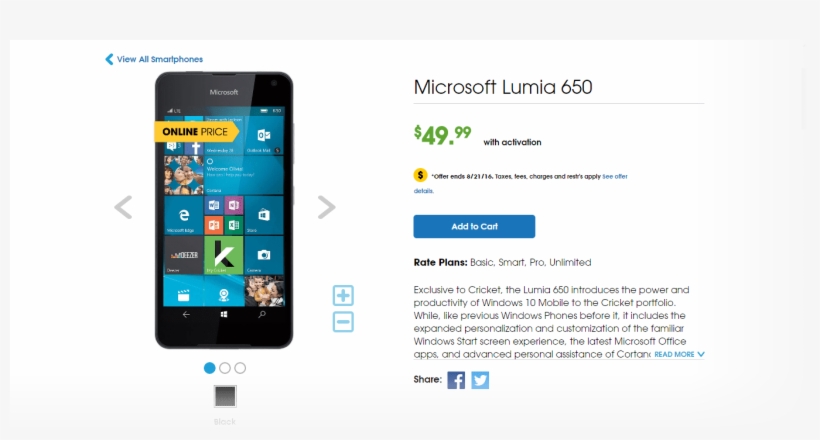
Task: Share on Facebook
Action: [456, 380]
